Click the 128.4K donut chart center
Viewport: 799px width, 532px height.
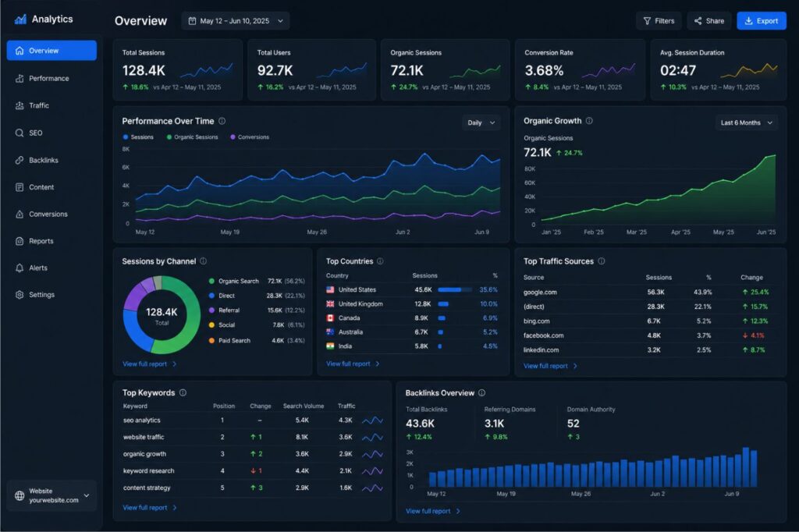(x=162, y=315)
